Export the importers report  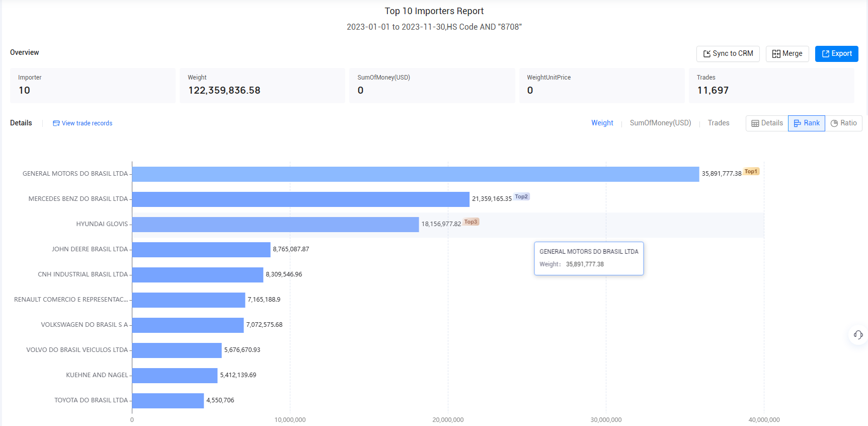pos(836,54)
